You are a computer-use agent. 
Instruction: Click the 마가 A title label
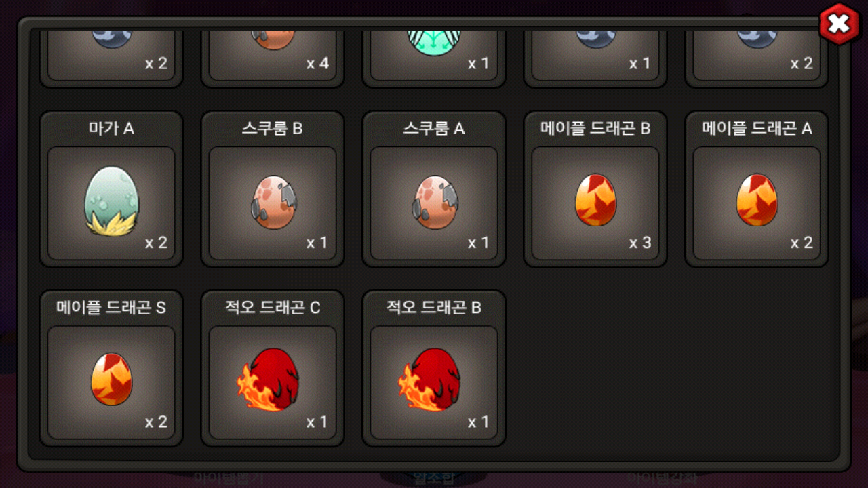[x=111, y=128]
